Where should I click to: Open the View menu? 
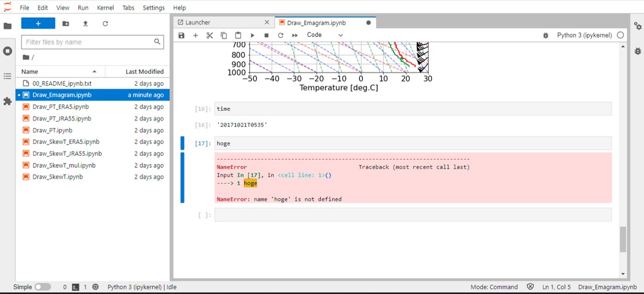point(63,8)
